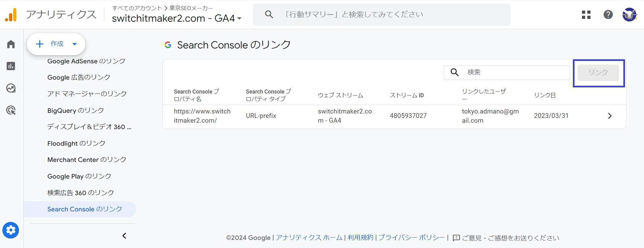Open the プライバシー ポリシー link
The width and height of the screenshot is (644, 248).
click(412, 237)
